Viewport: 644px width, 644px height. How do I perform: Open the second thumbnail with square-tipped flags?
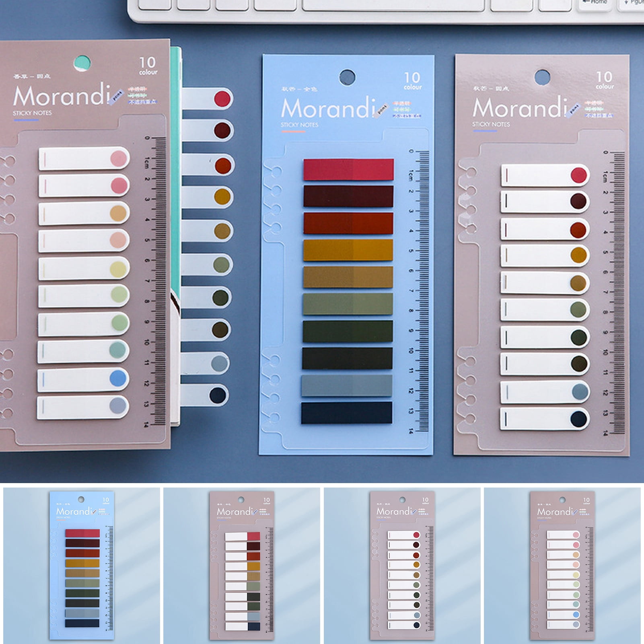tap(242, 565)
